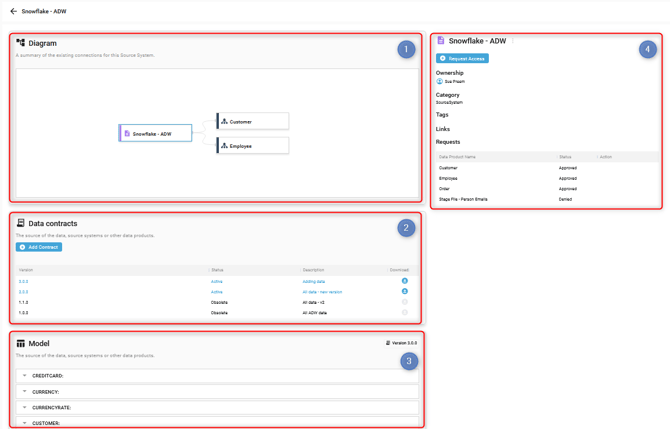Click the version icon beside Version 3.0.0
The image size is (670, 429).
[x=388, y=343]
